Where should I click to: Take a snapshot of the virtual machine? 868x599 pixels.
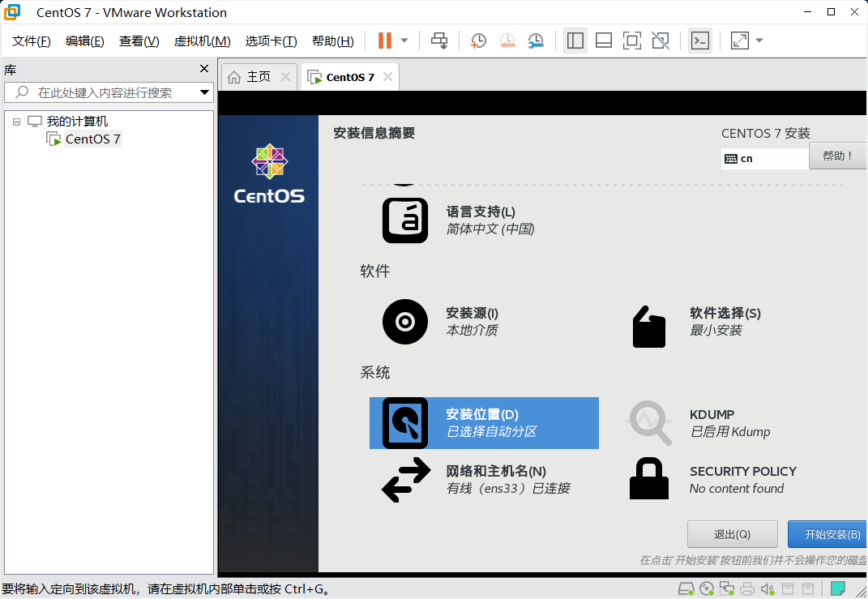478,41
